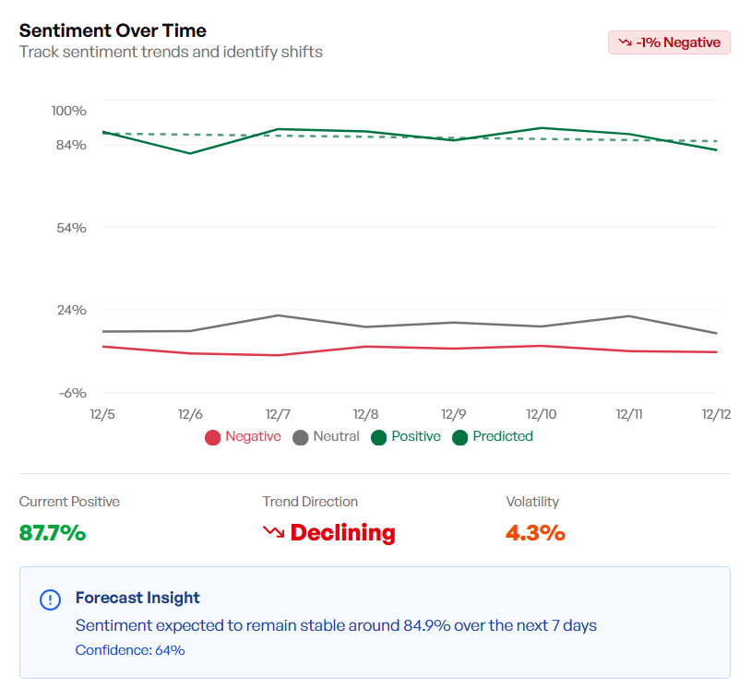Toggle the Negative series legend label
This screenshot has height=700, width=751.
pos(253,436)
